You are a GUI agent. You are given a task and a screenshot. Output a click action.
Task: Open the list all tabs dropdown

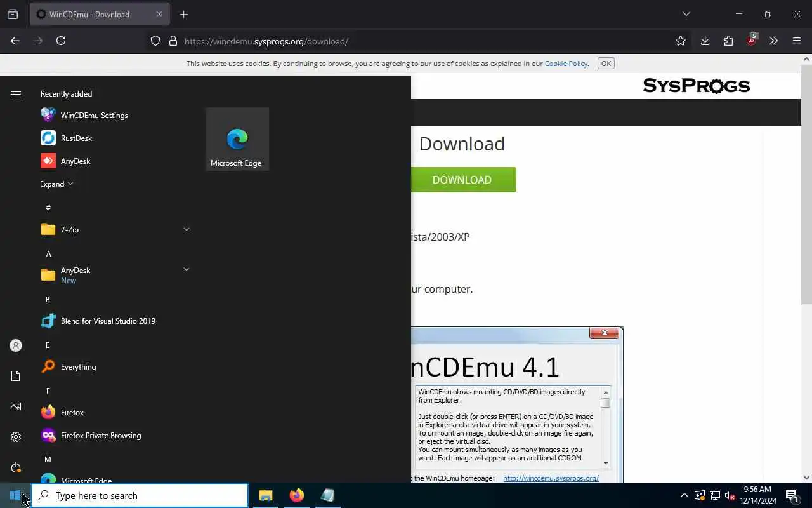point(686,14)
